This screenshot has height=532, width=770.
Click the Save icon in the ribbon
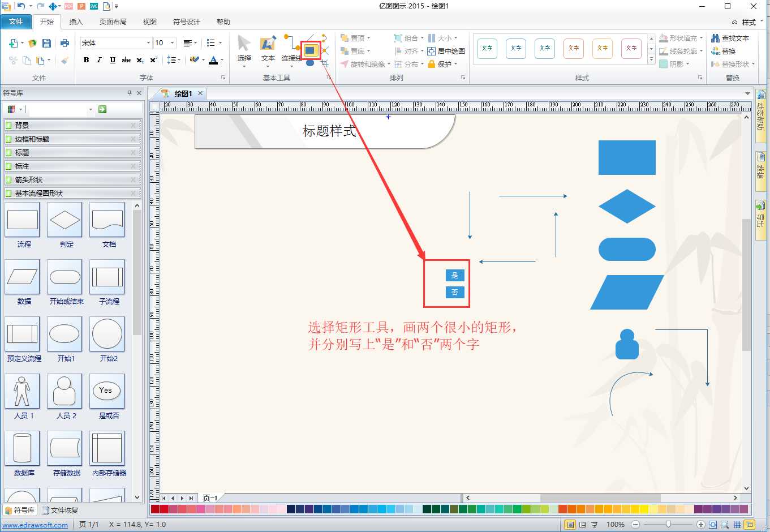[47, 43]
